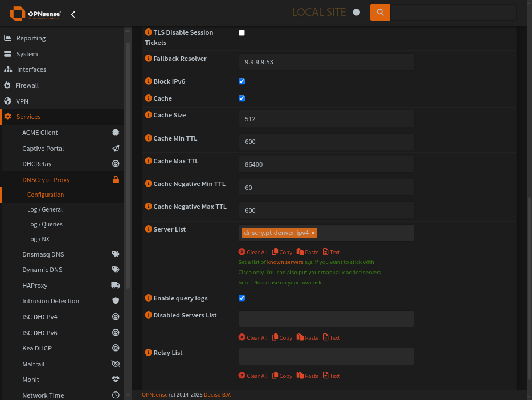Click the Captive Portal paper-plane icon

tap(116, 148)
